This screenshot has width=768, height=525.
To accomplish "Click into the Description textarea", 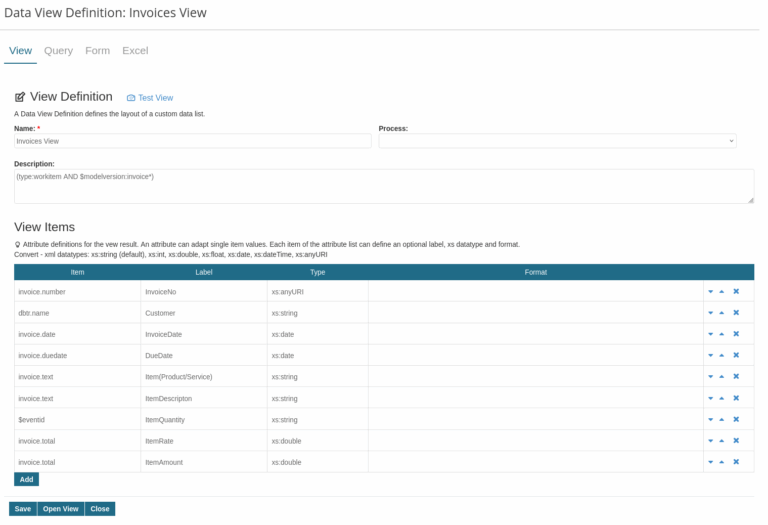I will [x=384, y=187].
